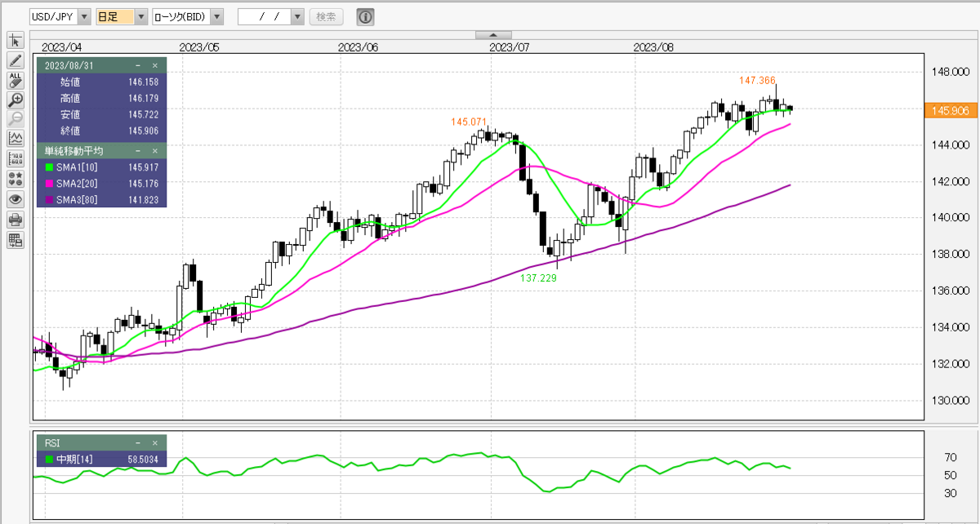Click the RSI 30 level label
Image resolution: width=980 pixels, height=524 pixels.
950,493
